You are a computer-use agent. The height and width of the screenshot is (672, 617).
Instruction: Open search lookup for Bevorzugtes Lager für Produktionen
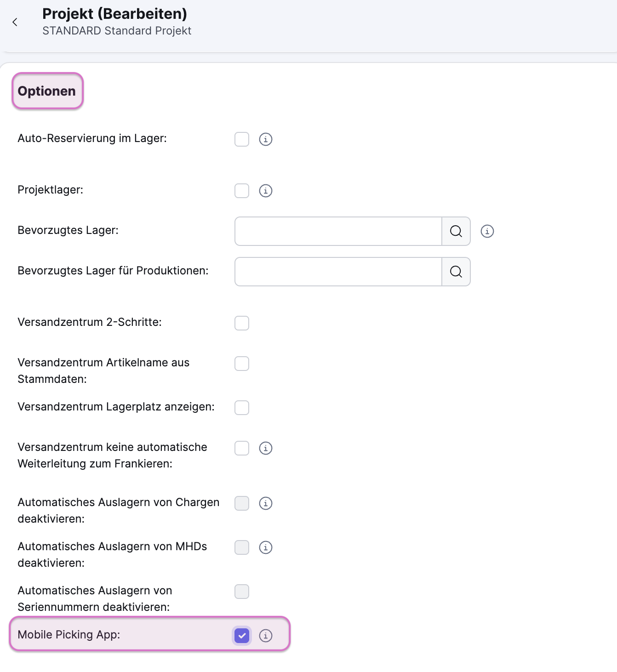pos(456,272)
